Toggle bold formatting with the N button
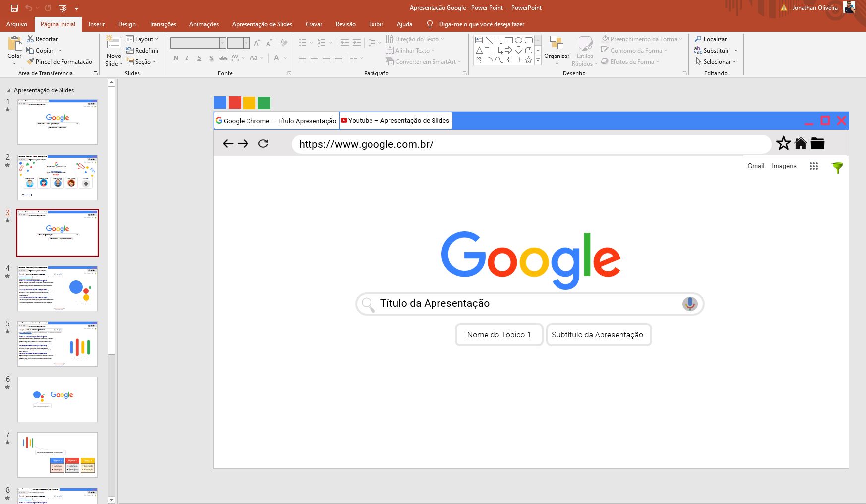866x504 pixels. [x=175, y=58]
